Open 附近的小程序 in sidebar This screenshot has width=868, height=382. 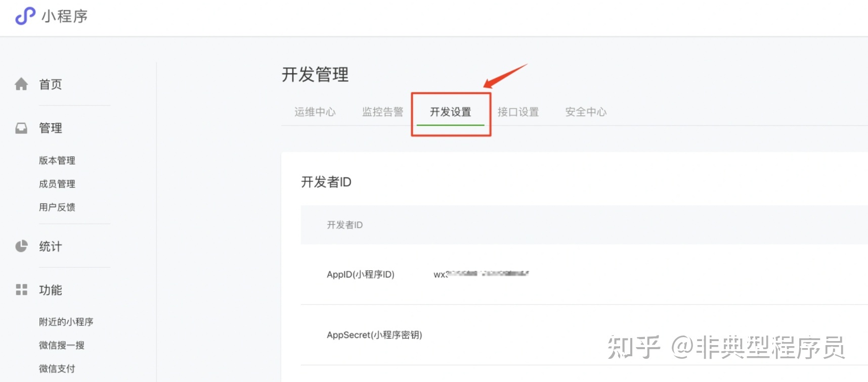click(66, 321)
